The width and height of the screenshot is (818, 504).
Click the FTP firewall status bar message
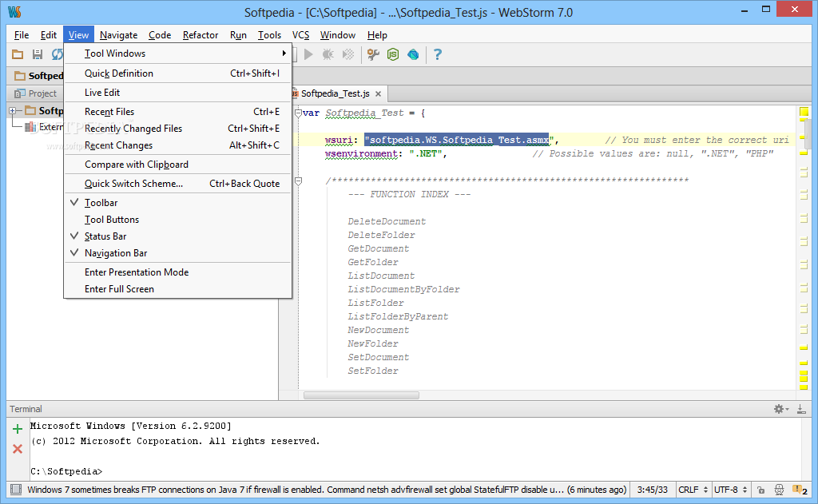[x=327, y=490]
